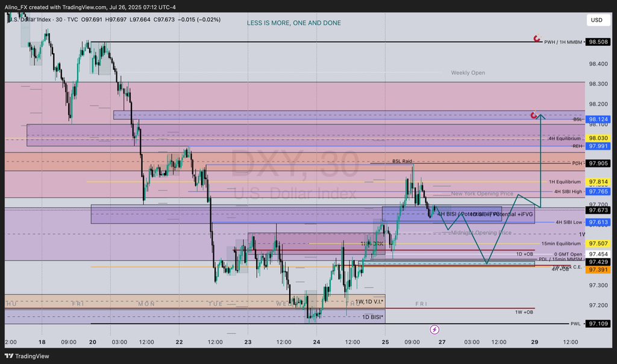Image resolution: width=617 pixels, height=364 pixels.
Task: Click the white 97.454 price label
Action: coord(598,254)
